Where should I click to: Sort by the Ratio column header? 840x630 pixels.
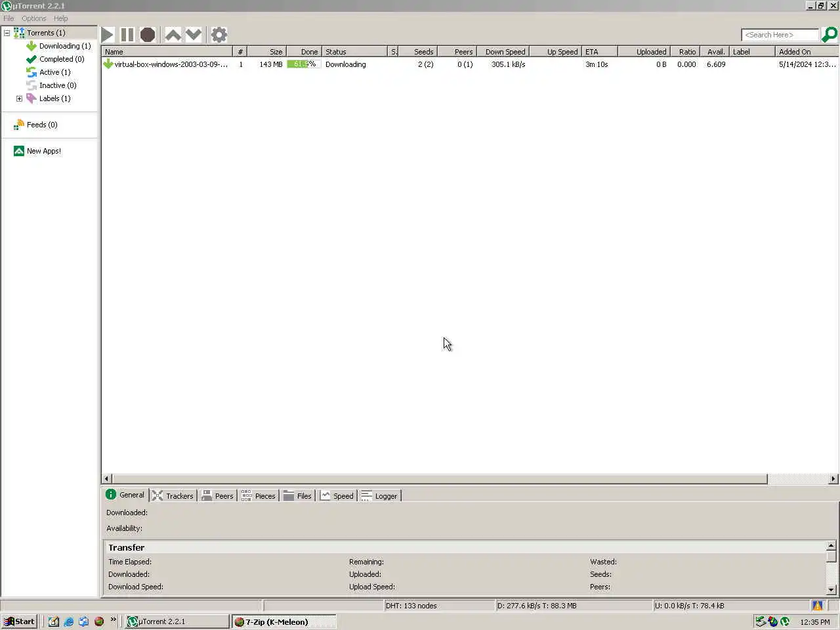coord(685,52)
